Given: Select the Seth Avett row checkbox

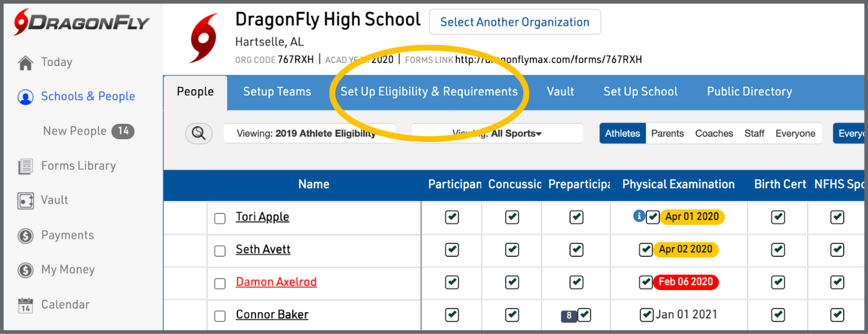Looking at the screenshot, I should click(x=220, y=251).
